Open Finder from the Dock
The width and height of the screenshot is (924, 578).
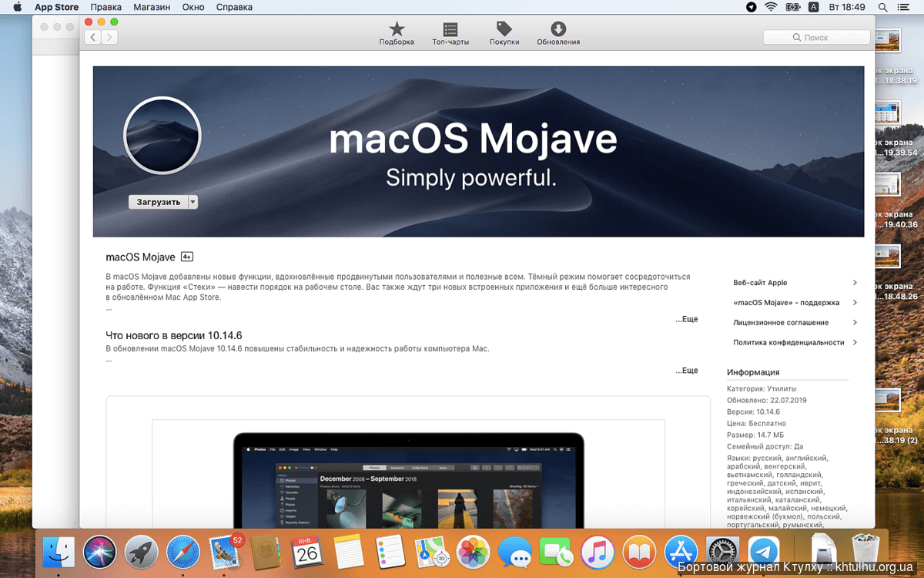59,553
